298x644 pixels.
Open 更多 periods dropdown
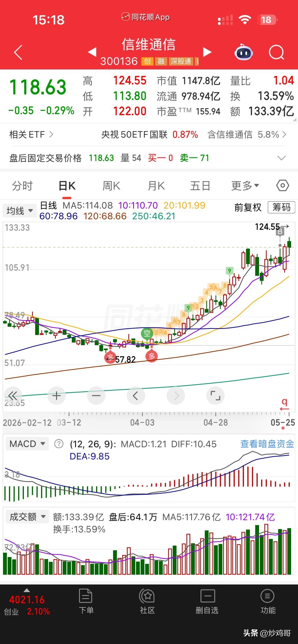tap(245, 186)
